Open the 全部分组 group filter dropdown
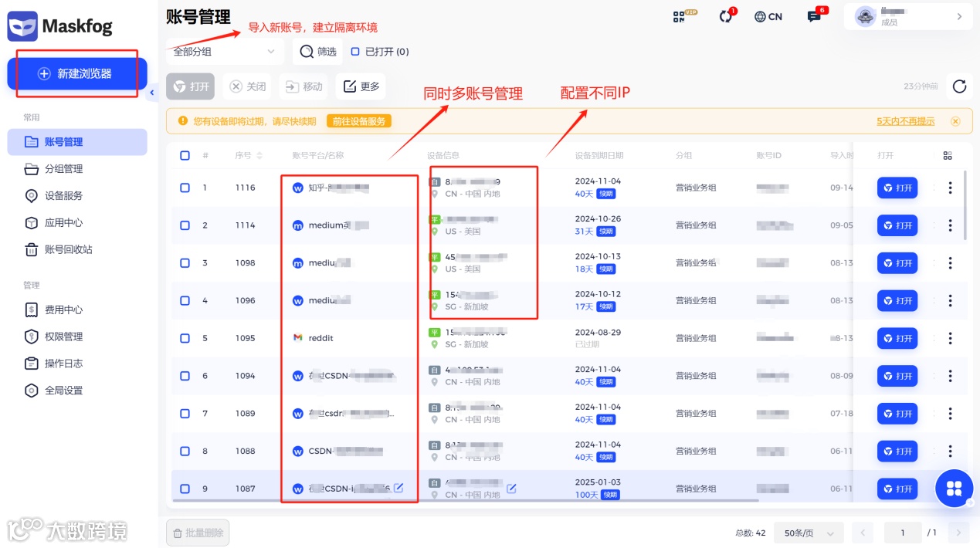The image size is (980, 548). [x=224, y=51]
